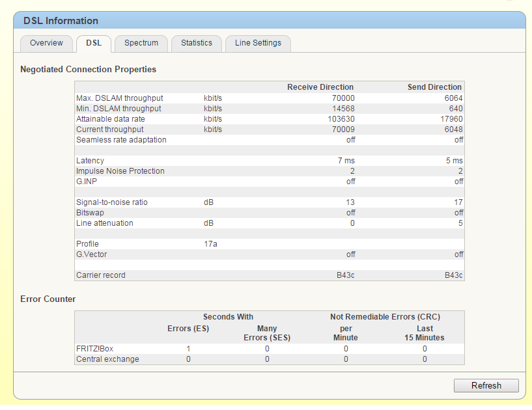
Task: Select the Central exchange row label
Action: tap(107, 359)
